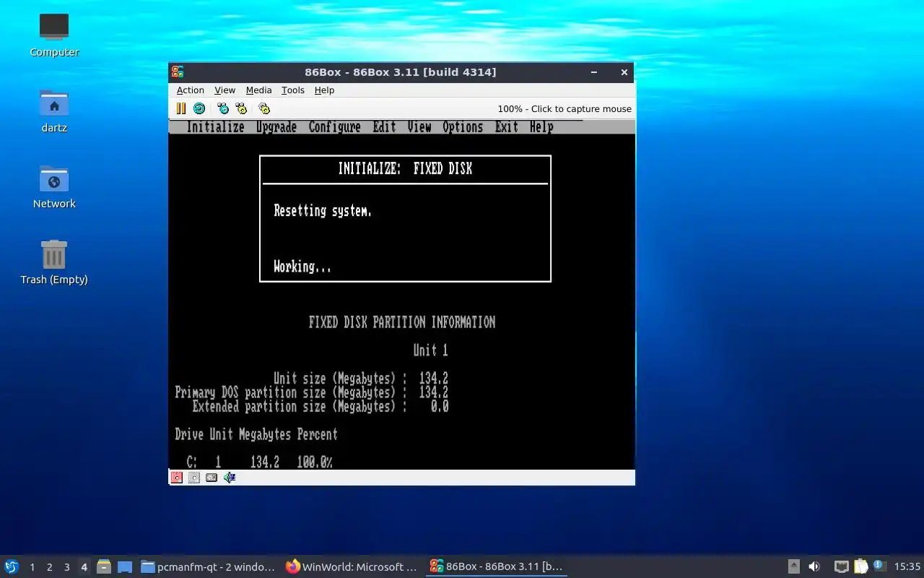Open the dartz home folder desktop icon

[x=54, y=111]
